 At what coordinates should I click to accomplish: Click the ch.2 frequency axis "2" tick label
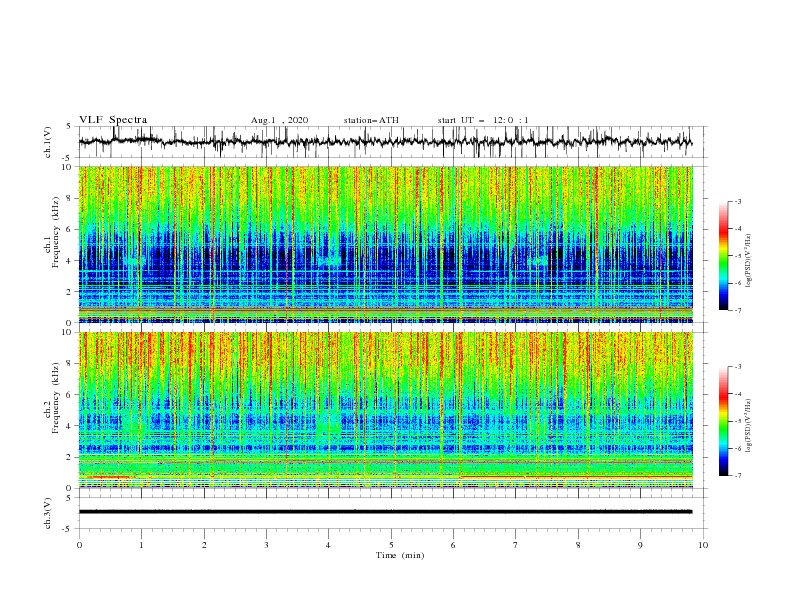click(71, 457)
